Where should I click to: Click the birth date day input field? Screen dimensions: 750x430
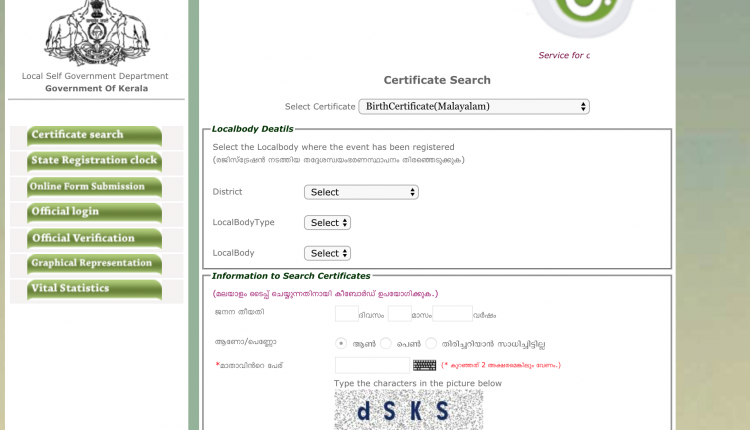point(346,314)
